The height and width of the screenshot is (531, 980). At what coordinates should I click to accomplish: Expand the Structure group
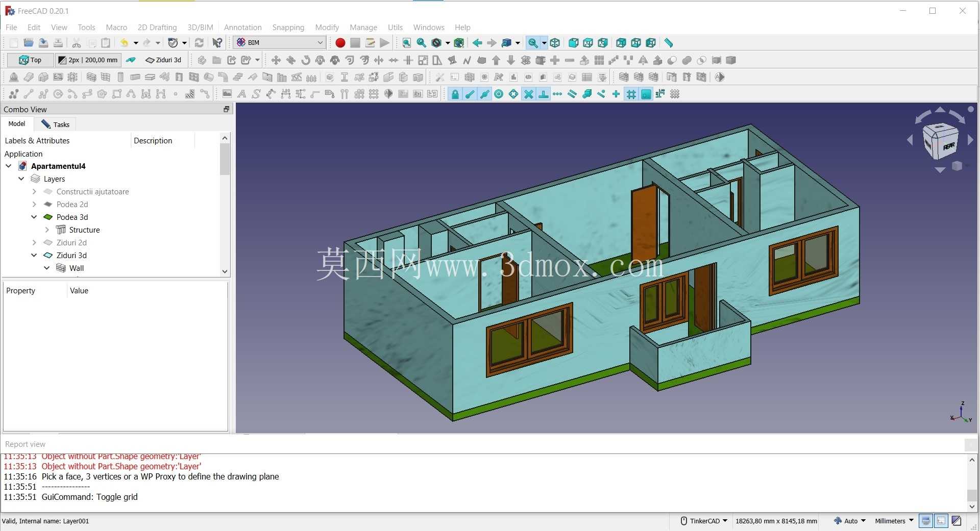coord(47,230)
